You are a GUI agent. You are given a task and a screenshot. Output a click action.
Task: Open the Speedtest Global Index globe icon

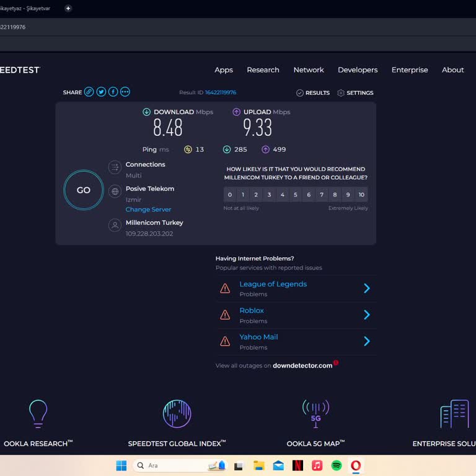point(177,413)
